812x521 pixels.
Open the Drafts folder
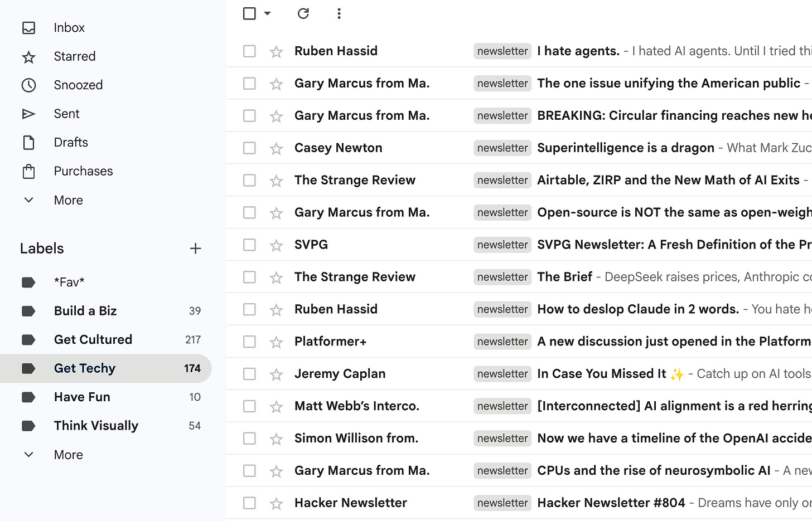click(71, 143)
